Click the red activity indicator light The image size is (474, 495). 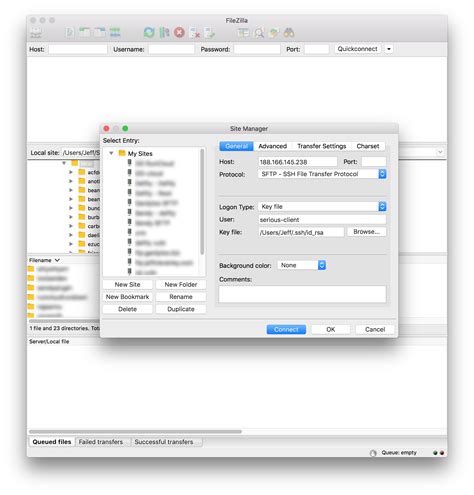coord(442,453)
